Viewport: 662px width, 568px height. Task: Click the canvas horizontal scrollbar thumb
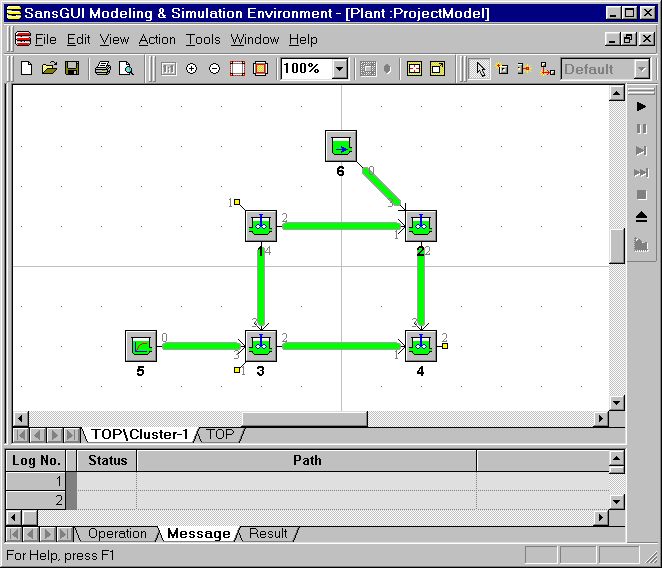point(304,418)
